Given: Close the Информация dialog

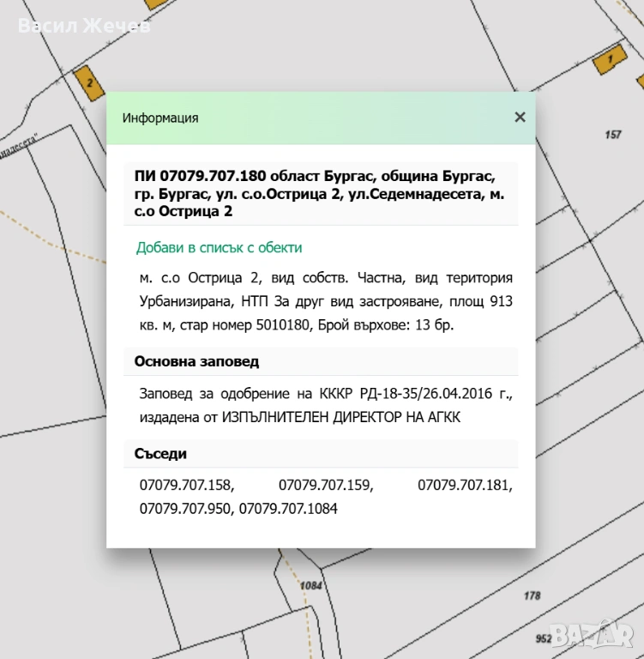Looking at the screenshot, I should 520,118.
